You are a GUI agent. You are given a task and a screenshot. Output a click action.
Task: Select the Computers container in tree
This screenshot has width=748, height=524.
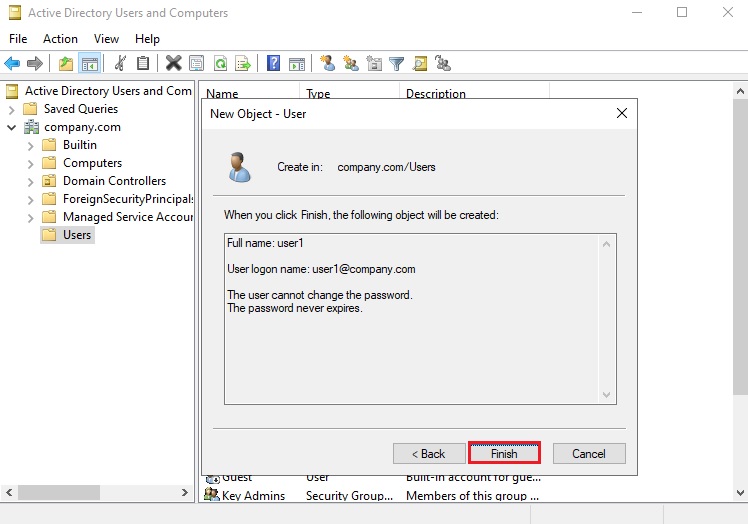(92, 163)
